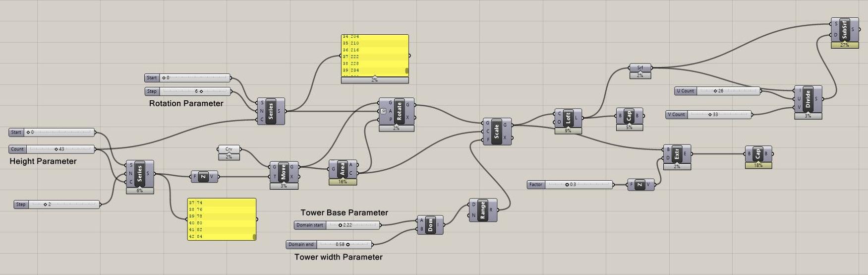The image size is (868, 275).
Task: Click the Extr extrude component
Action: click(677, 154)
